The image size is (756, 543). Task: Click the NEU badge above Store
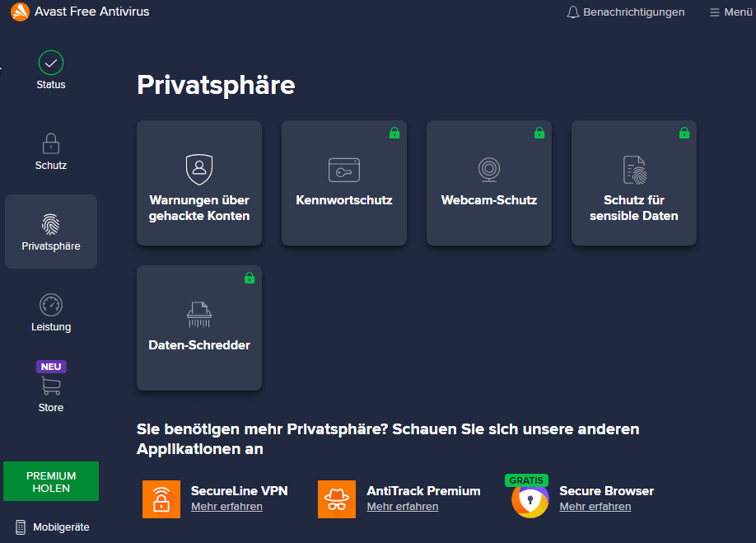tap(51, 367)
